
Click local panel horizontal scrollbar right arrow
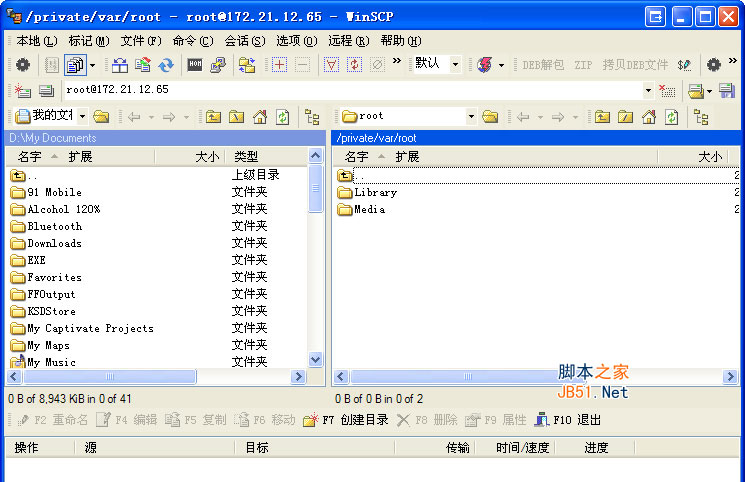(x=298, y=376)
